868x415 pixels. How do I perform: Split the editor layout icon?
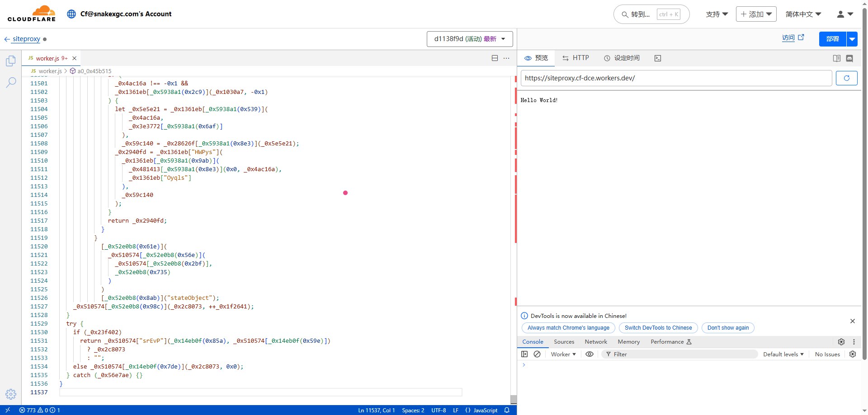[x=495, y=58]
